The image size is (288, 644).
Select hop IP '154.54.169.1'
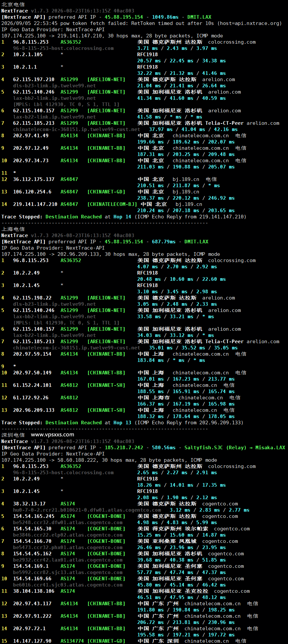coord(31,566)
